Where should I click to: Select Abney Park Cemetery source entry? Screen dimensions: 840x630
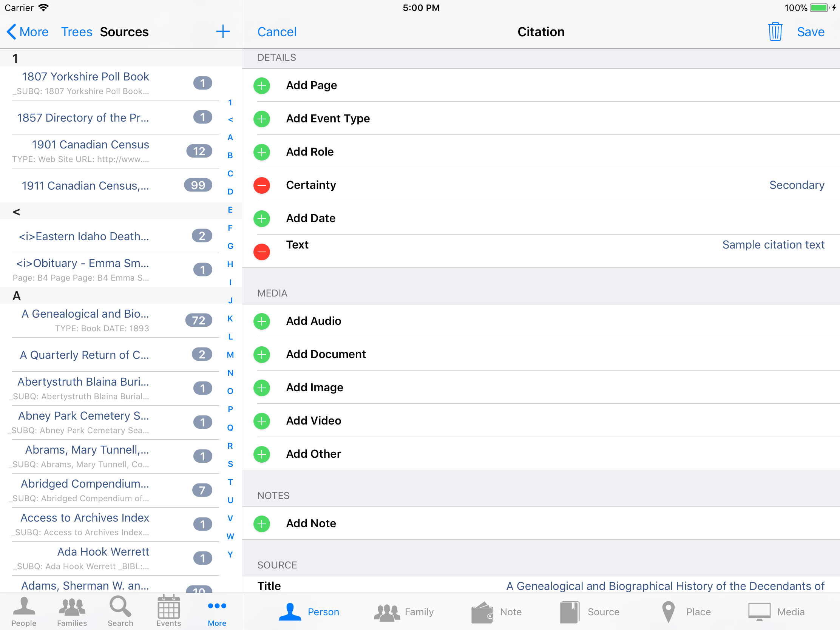click(83, 422)
